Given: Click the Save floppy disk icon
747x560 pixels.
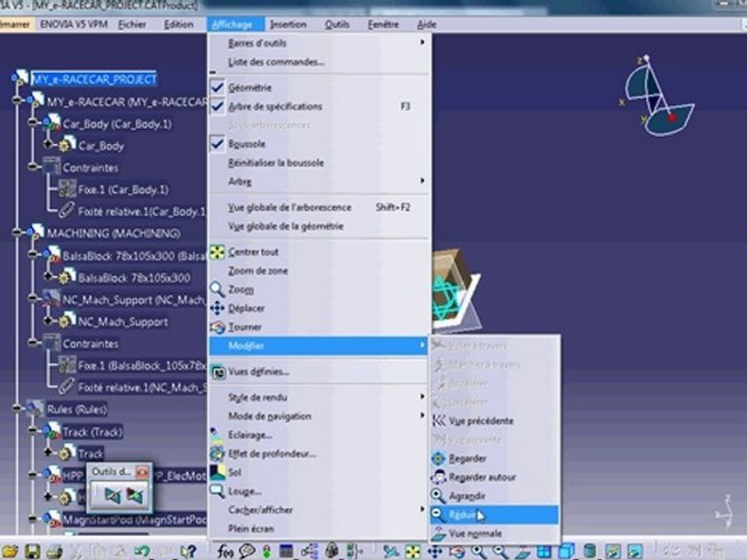Looking at the screenshot, I should click(33, 551).
